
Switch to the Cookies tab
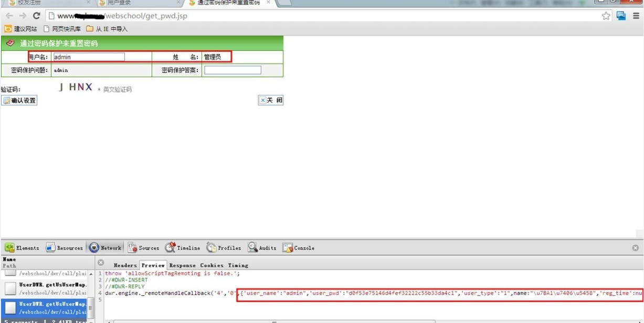212,265
